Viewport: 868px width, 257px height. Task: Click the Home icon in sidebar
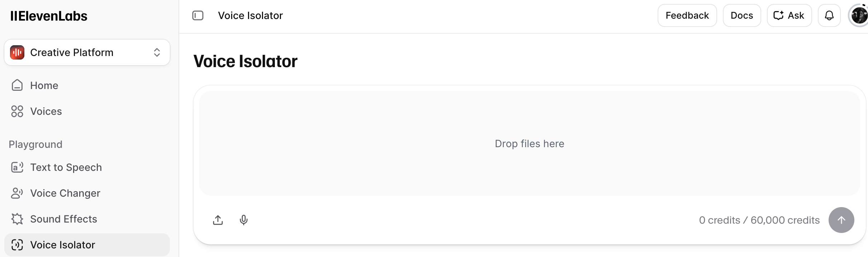pos(17,85)
